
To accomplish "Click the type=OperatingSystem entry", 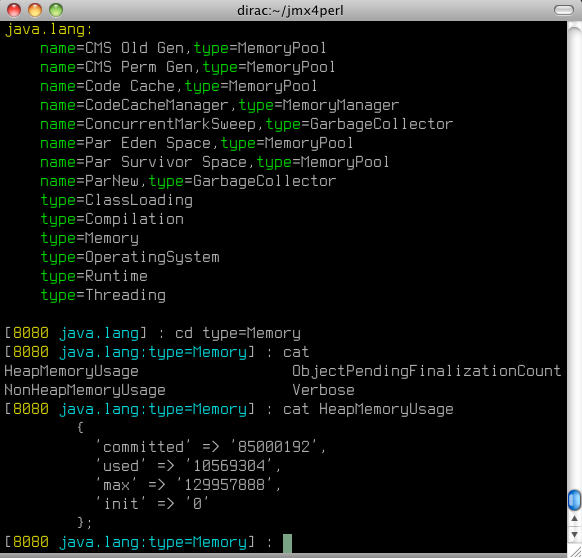I will coord(130,257).
